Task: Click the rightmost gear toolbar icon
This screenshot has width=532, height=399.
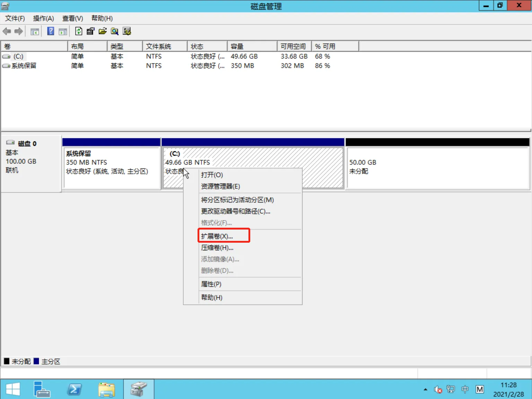Action: coord(127,31)
